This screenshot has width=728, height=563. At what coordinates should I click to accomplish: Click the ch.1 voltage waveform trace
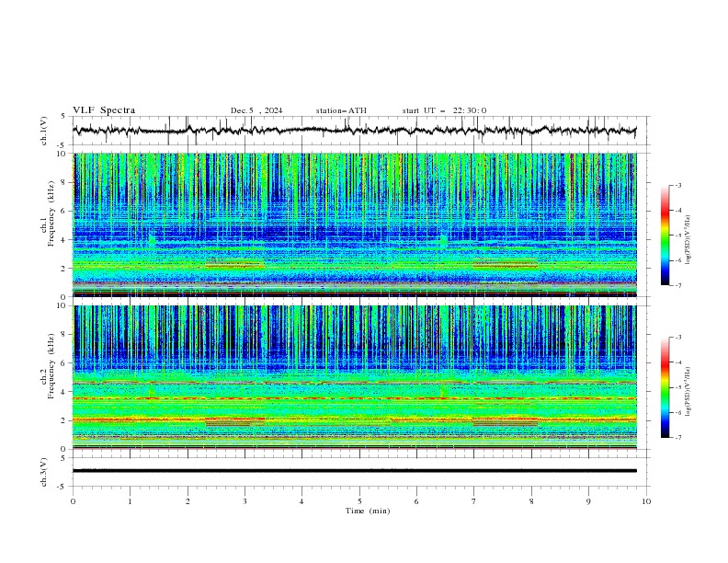pyautogui.click(x=355, y=131)
